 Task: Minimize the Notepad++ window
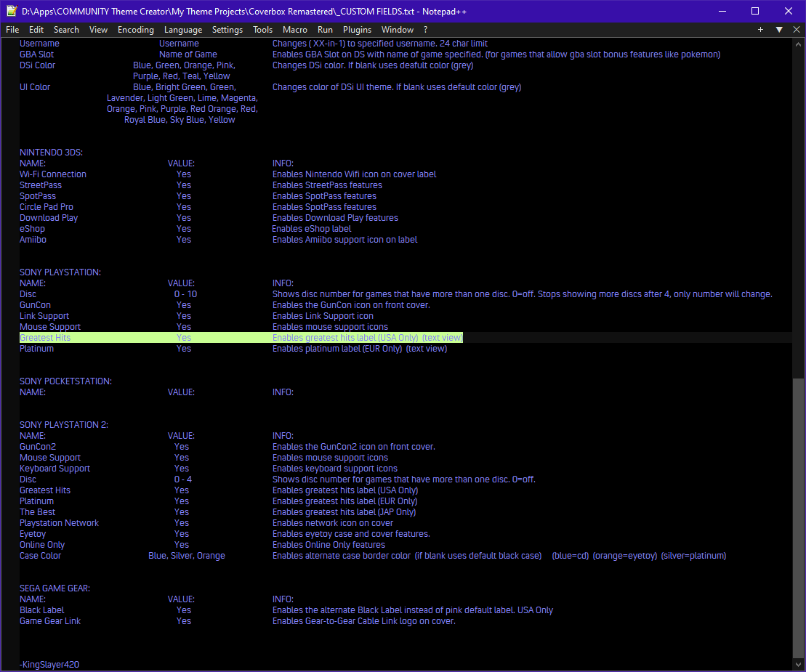point(722,11)
